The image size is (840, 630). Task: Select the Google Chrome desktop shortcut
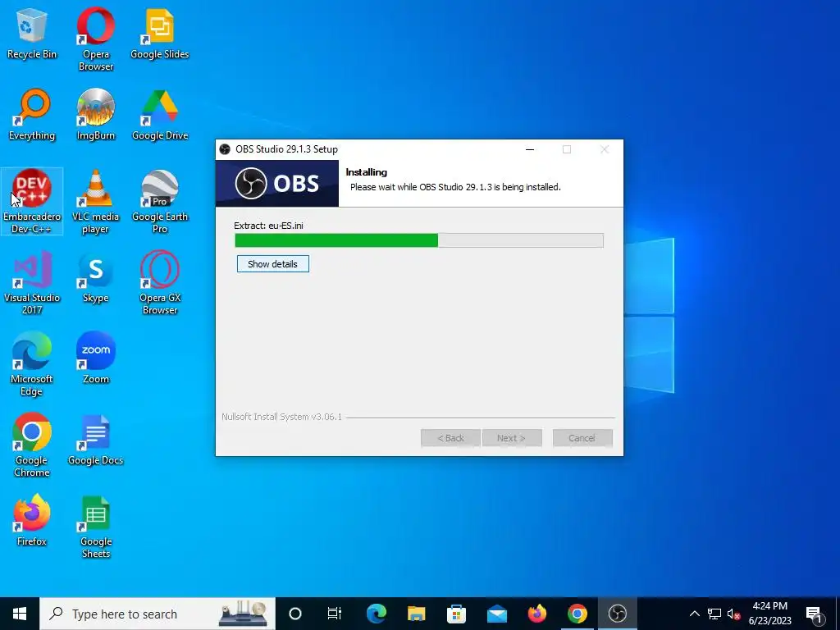click(32, 445)
